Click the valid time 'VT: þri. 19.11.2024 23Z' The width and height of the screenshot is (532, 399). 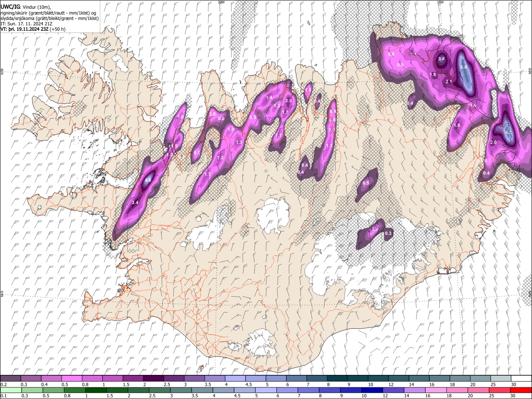(25, 30)
